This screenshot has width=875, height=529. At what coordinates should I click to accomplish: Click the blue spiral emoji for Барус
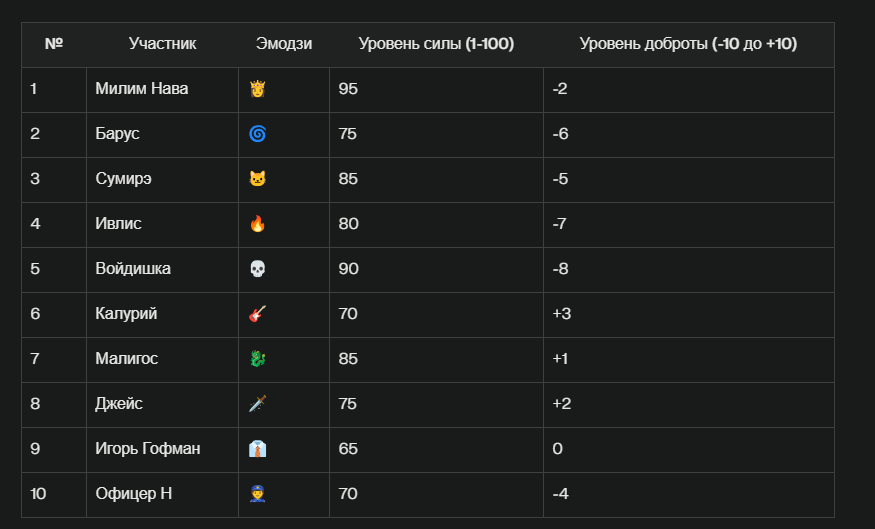pyautogui.click(x=257, y=134)
